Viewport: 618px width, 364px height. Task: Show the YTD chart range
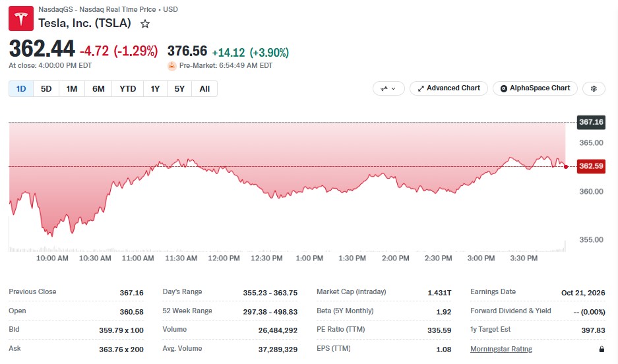pos(128,88)
